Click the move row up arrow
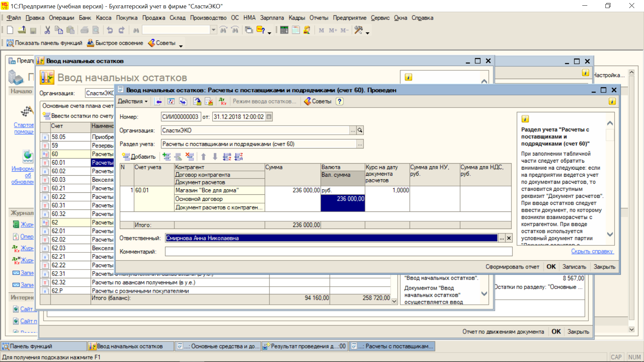 click(204, 157)
